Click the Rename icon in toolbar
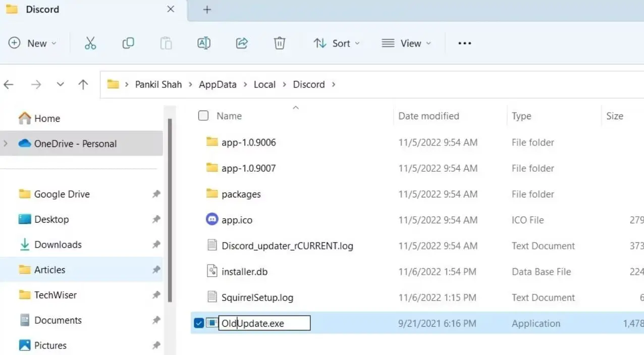The height and width of the screenshot is (355, 644). 204,43
